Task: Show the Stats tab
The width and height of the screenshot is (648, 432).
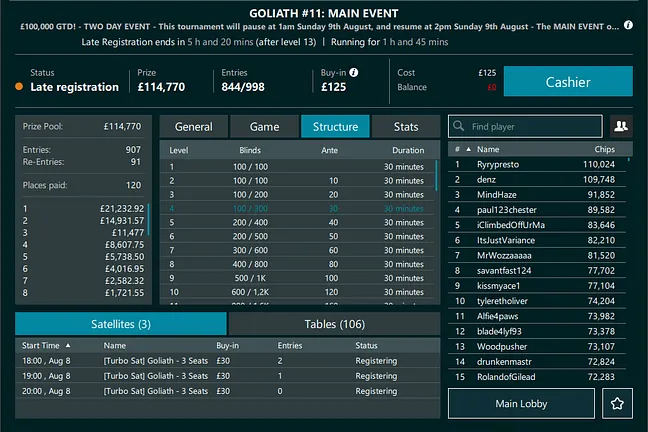Action: click(406, 127)
